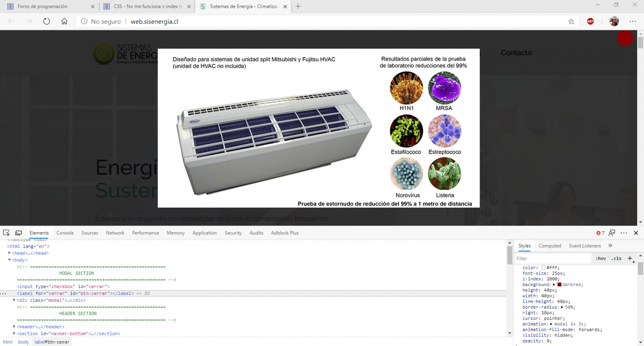Click the white #fff color swatch

coord(544,267)
